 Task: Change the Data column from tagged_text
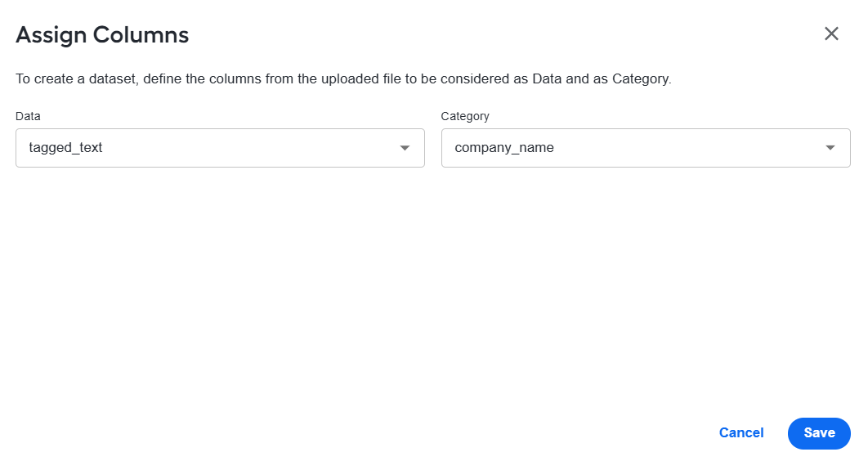coord(220,148)
